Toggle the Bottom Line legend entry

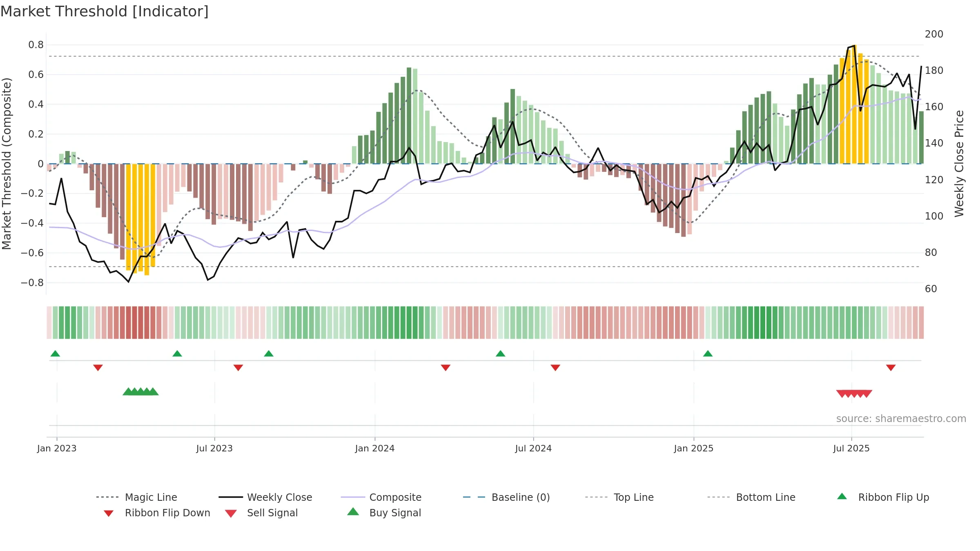tap(751, 497)
